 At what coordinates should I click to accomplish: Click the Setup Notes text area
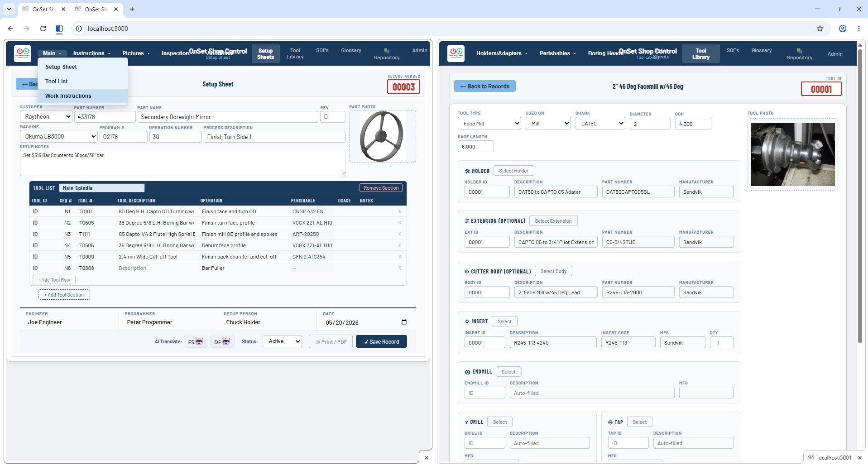click(182, 163)
